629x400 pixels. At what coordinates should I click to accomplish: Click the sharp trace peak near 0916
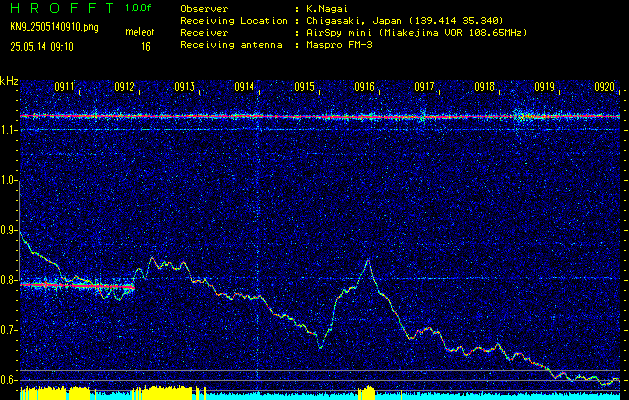coord(368,261)
